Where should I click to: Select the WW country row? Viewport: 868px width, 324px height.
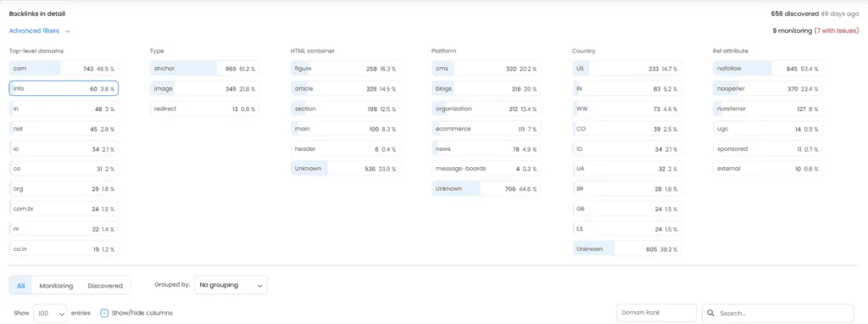pos(626,109)
